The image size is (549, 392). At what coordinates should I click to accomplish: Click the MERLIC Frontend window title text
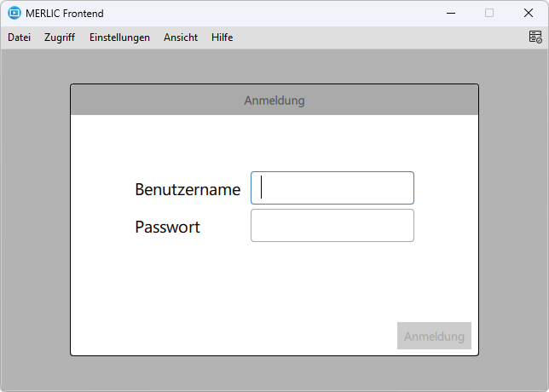coord(65,14)
